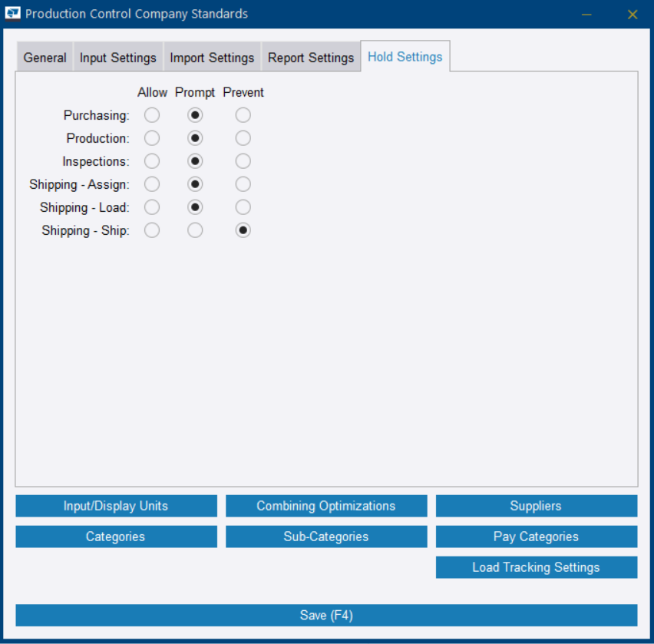Open Input/Display Units
Viewport: 654px width, 644px height.
point(117,506)
